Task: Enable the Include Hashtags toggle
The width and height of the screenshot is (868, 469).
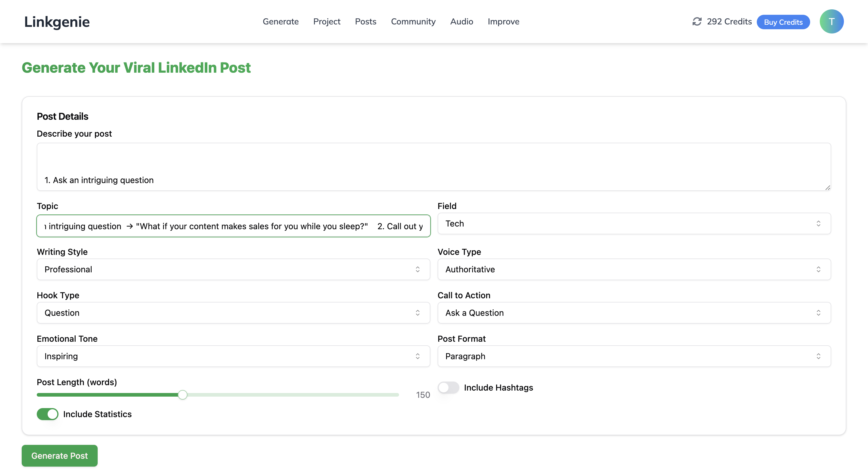Action: 448,387
